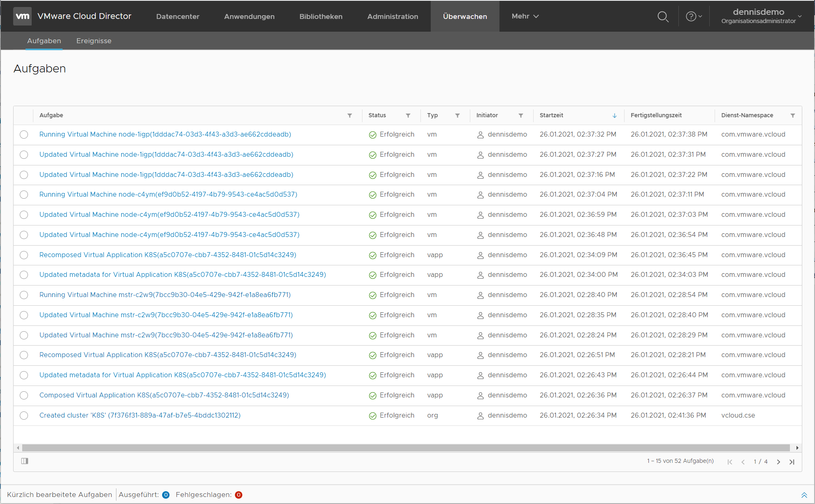Click the Ausgeführt count badge
This screenshot has height=504, width=815.
pos(166,495)
